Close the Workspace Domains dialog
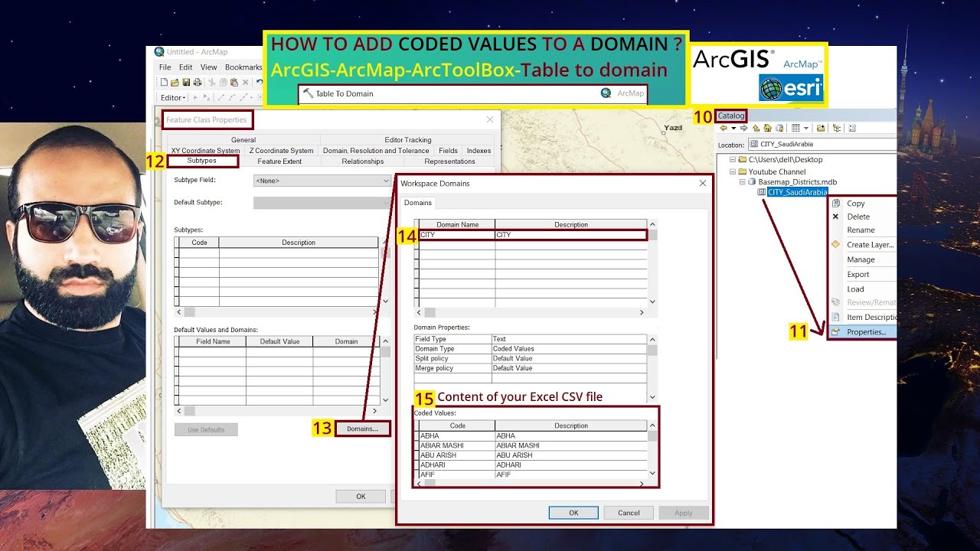Viewport: 980px width, 551px height. pos(703,184)
